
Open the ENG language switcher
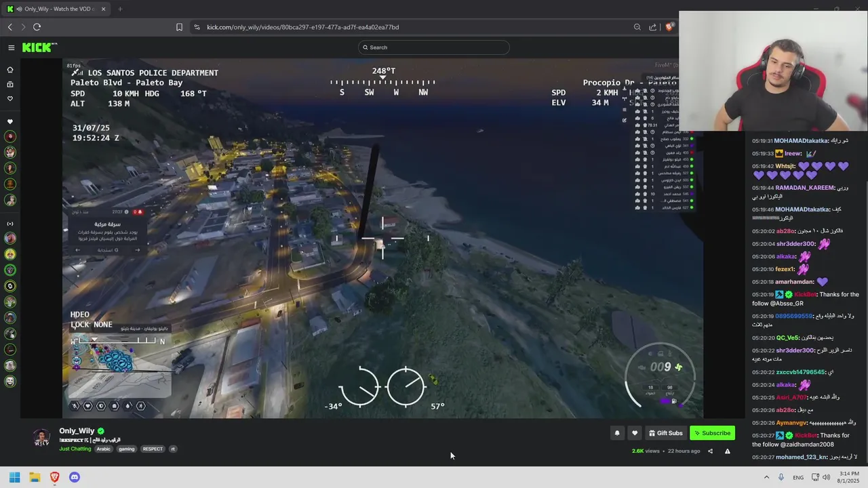(x=798, y=477)
